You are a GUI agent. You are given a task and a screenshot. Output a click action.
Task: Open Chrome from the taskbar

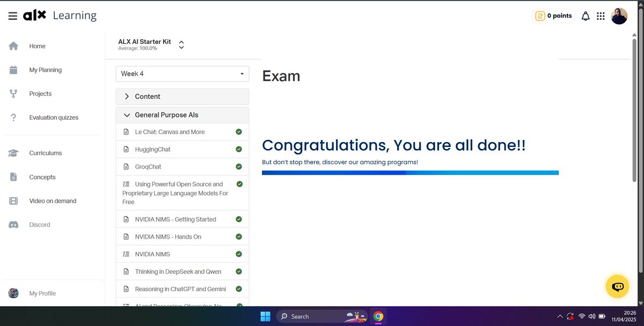point(378,316)
